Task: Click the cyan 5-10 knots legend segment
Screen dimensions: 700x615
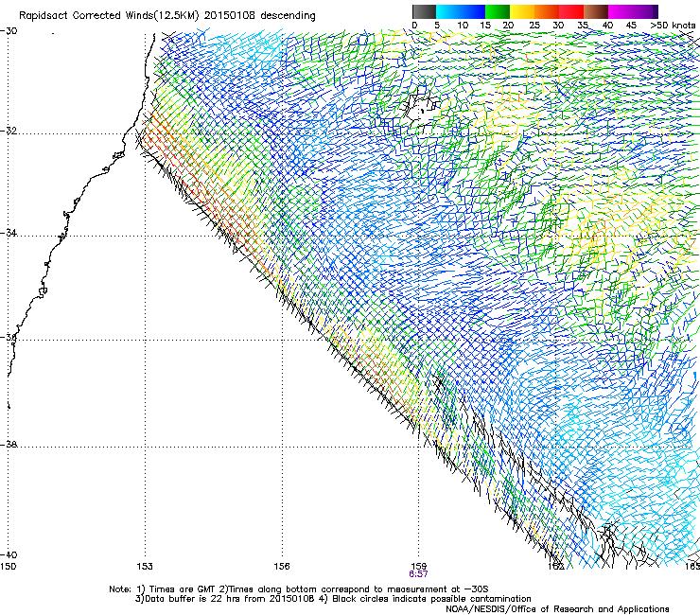Action: click(x=448, y=11)
